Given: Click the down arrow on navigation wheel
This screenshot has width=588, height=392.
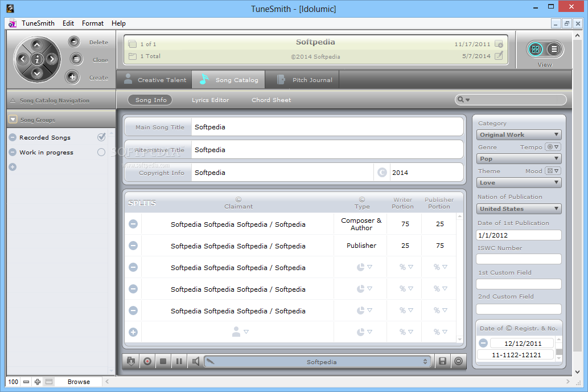Looking at the screenshot, I should (x=37, y=73).
